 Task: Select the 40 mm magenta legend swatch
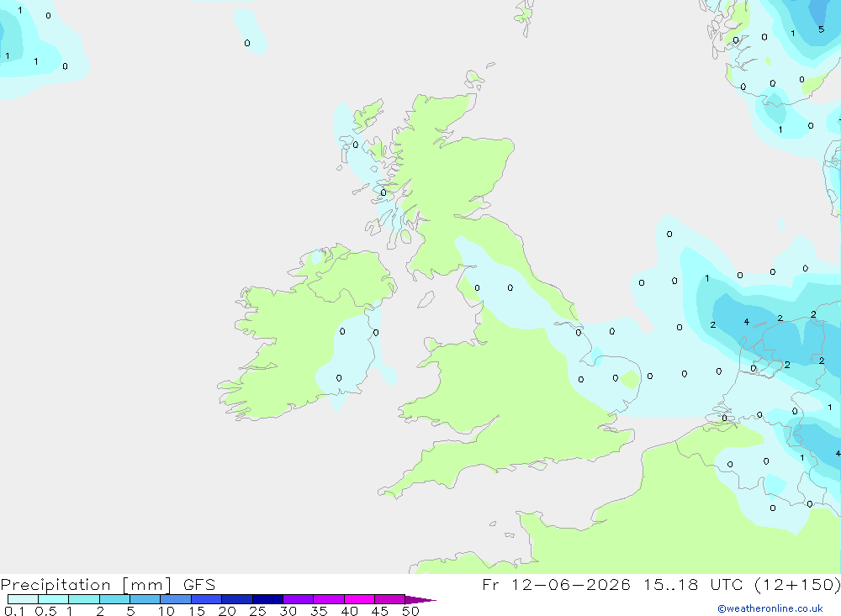pos(359,599)
